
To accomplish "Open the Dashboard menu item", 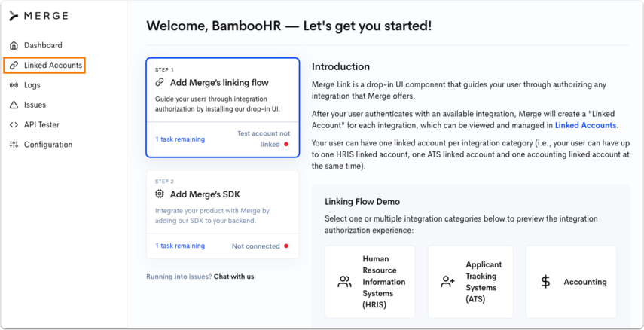I will point(43,46).
